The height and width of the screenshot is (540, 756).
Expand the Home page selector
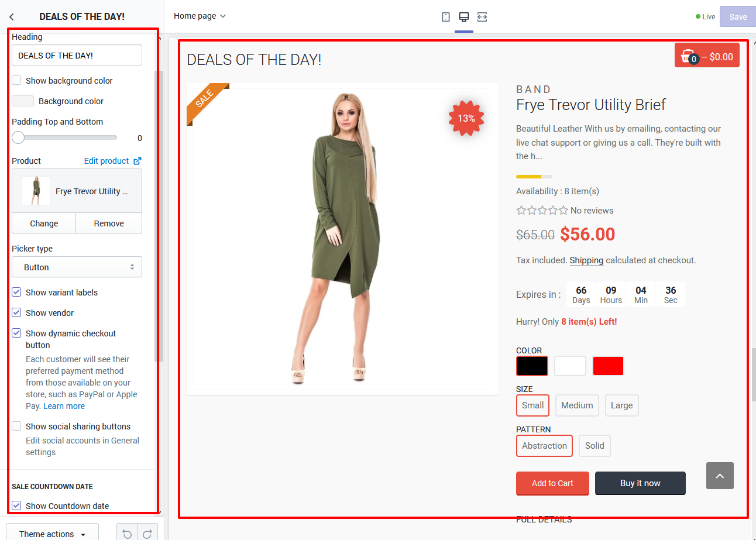click(200, 16)
